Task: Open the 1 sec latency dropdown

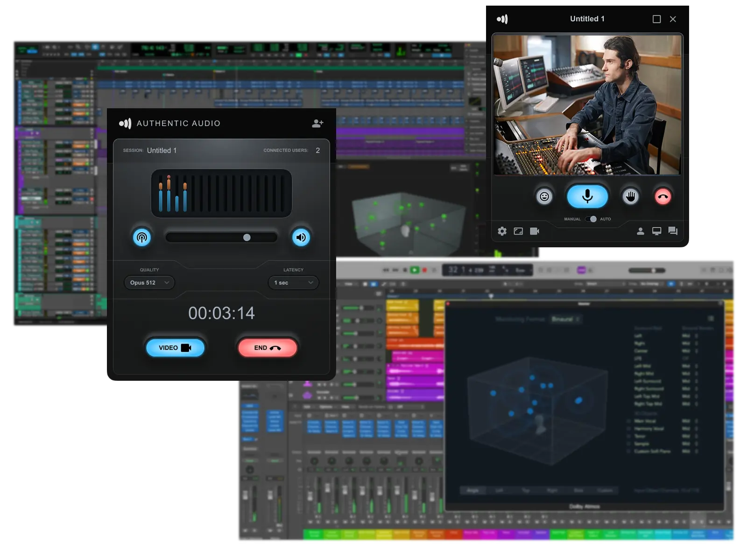Action: click(x=293, y=282)
